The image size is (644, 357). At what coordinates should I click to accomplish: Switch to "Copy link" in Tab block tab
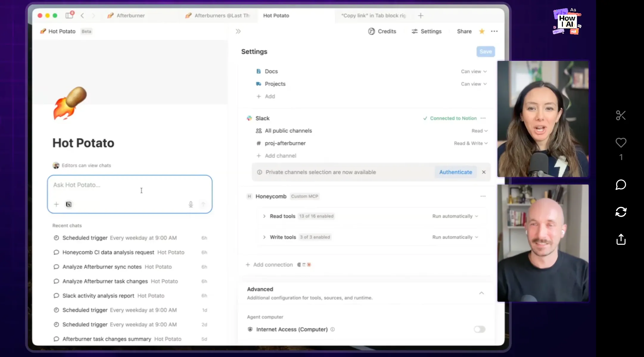tap(374, 15)
